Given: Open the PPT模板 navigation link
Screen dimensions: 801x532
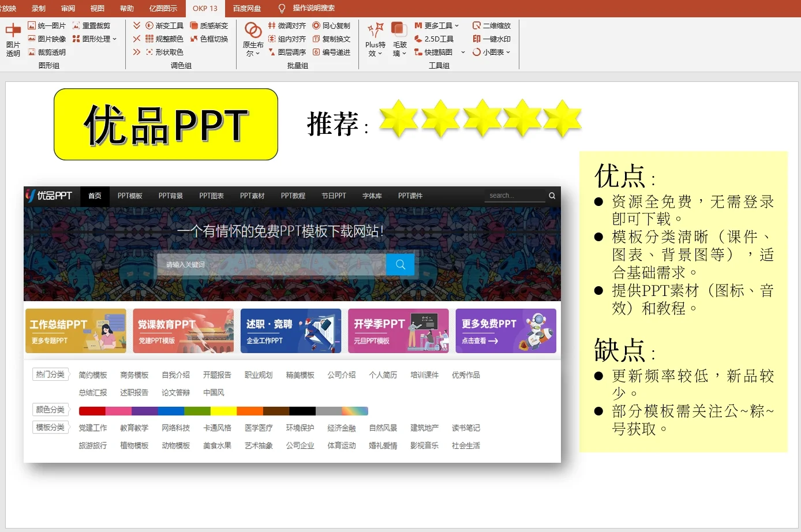Looking at the screenshot, I should click(130, 196).
